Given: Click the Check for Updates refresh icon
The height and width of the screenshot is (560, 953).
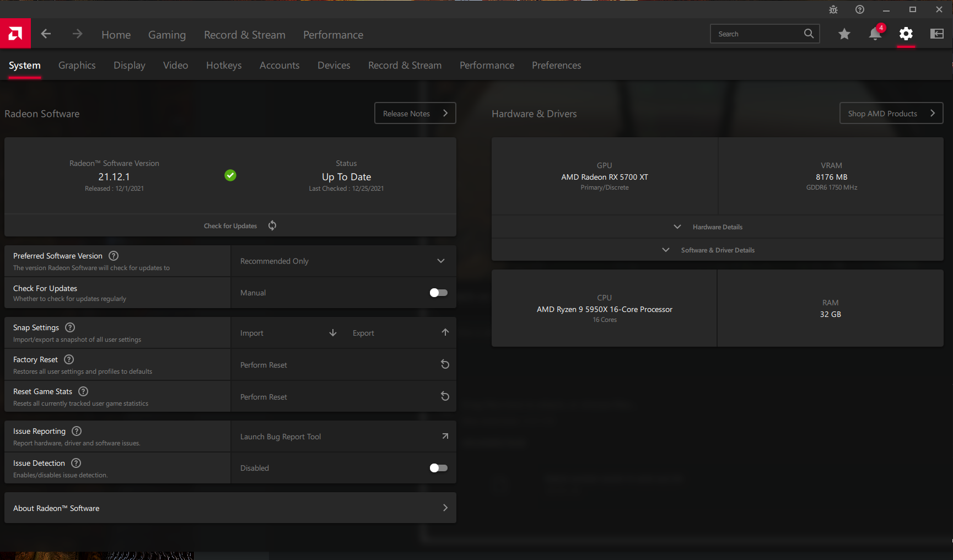Looking at the screenshot, I should 272,225.
